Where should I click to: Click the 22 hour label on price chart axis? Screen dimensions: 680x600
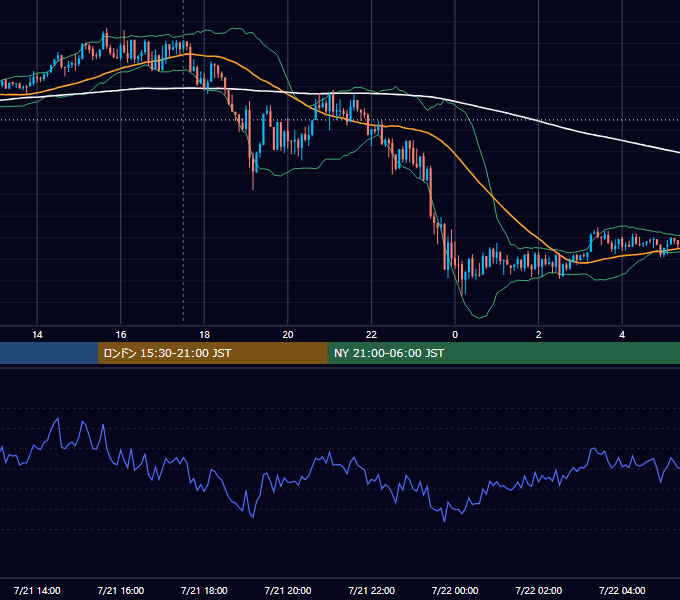click(x=371, y=335)
